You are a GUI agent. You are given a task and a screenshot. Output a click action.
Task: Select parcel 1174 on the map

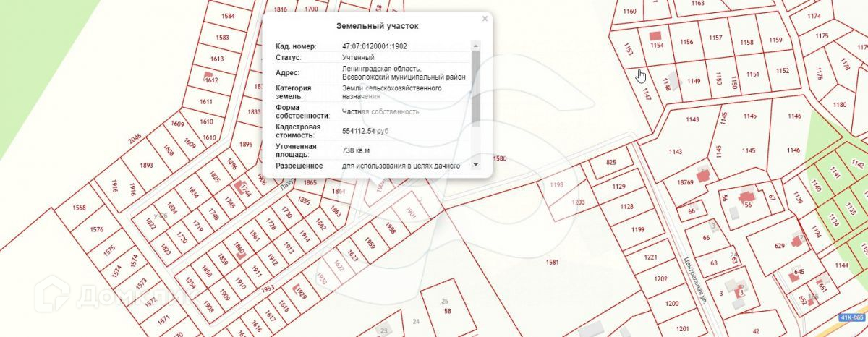[814, 16]
